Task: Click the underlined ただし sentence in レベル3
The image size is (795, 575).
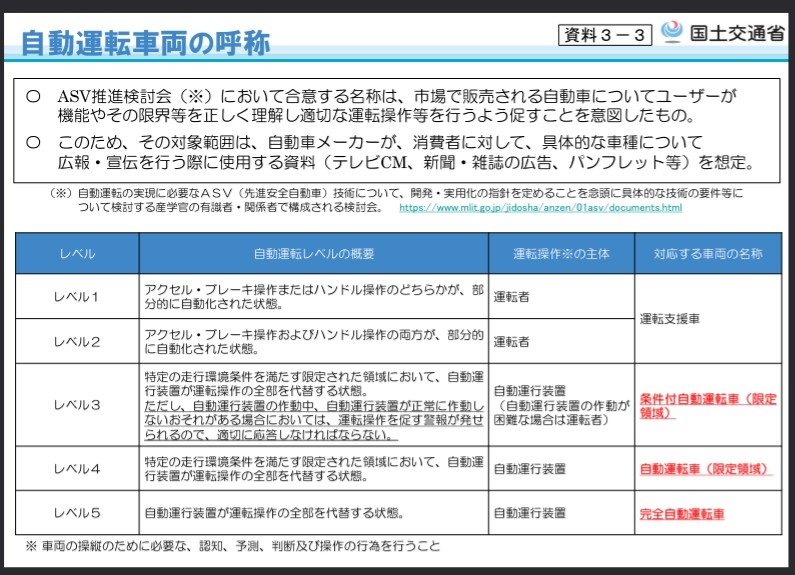Action: (x=314, y=420)
